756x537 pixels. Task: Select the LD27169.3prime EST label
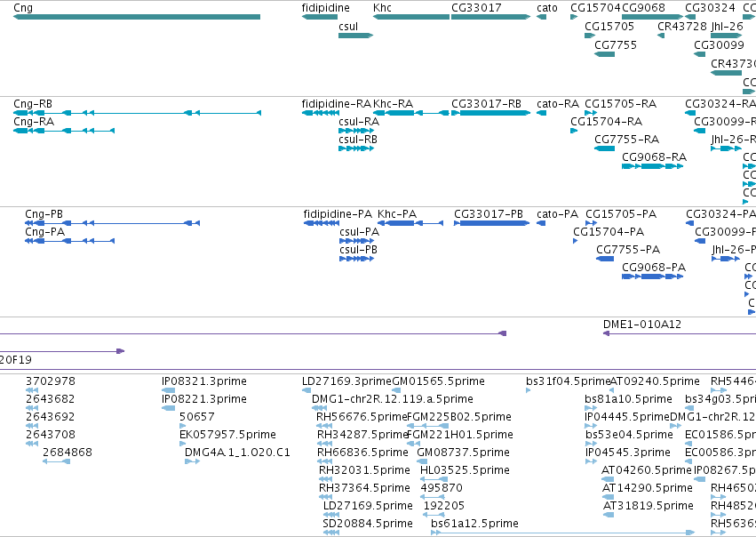(x=346, y=381)
